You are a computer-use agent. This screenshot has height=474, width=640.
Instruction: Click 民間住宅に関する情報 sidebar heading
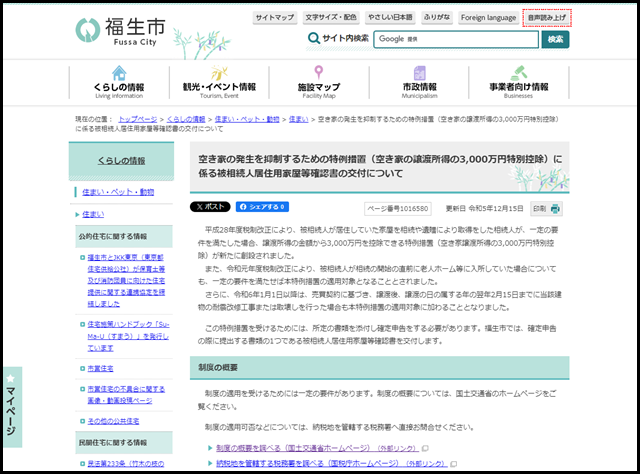coord(113,443)
